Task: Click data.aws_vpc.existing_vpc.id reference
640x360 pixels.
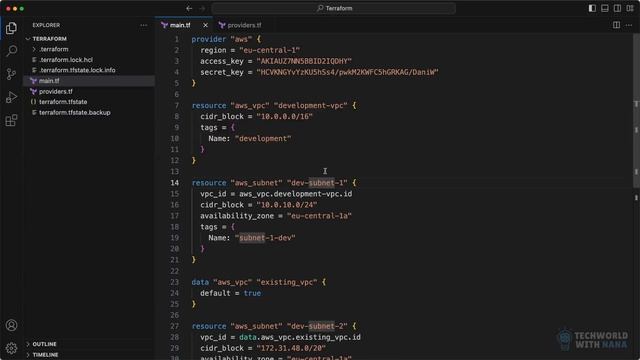Action: pyautogui.click(x=300, y=337)
